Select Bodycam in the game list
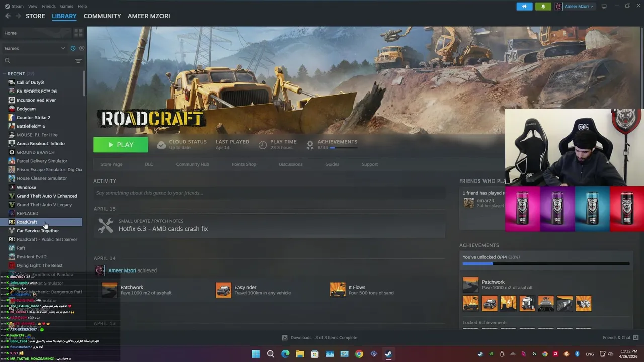Viewport: 644px width, 362px height. [x=26, y=109]
